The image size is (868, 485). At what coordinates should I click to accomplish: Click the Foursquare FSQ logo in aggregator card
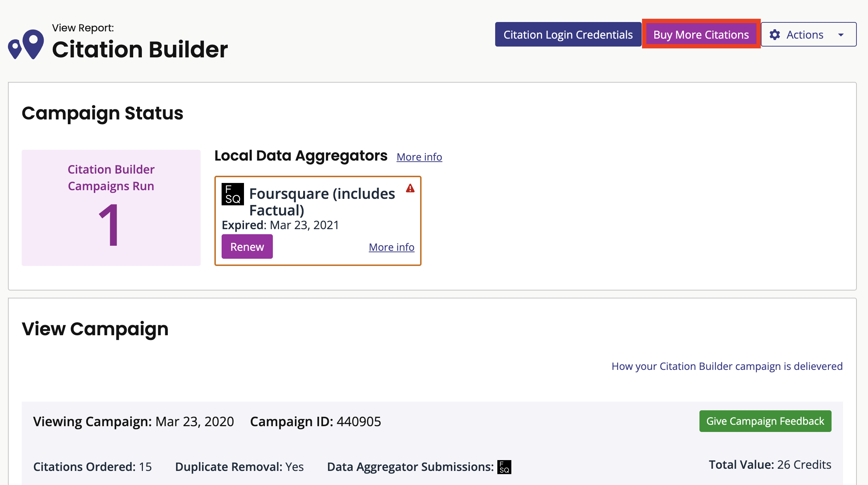pos(232,194)
